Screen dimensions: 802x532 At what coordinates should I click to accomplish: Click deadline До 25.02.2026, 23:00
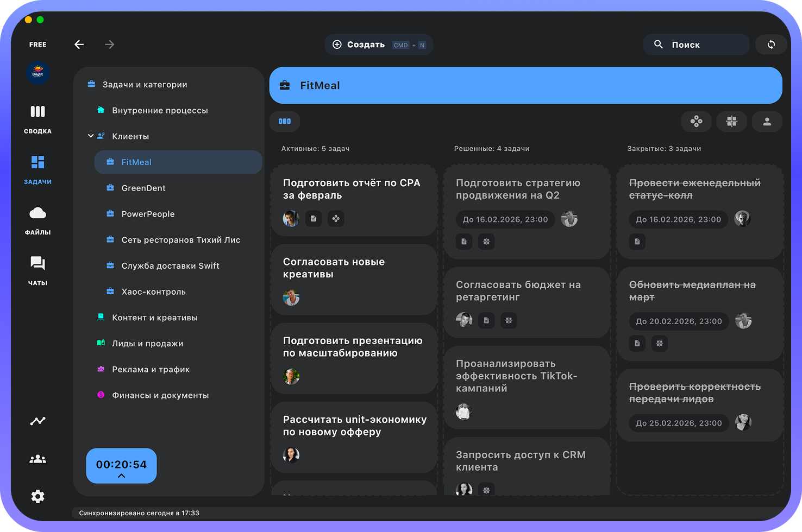pyautogui.click(x=679, y=423)
